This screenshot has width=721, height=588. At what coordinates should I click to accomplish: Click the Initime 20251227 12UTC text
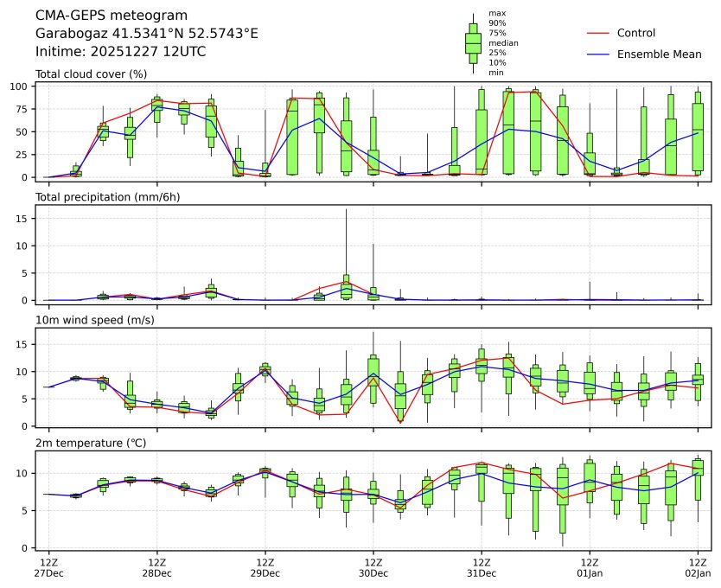pyautogui.click(x=120, y=51)
